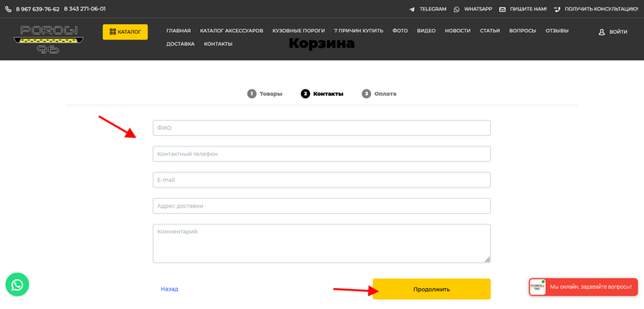Call number 8 343 271-06-01

point(85,9)
